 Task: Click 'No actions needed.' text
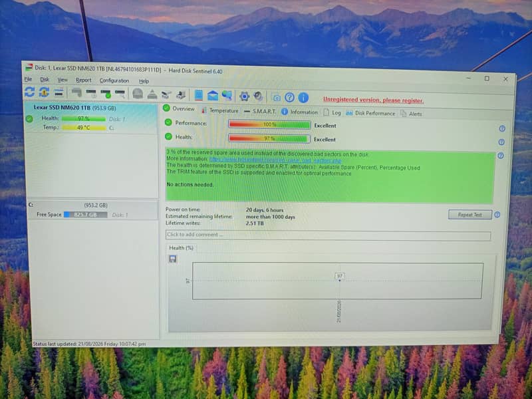point(190,185)
